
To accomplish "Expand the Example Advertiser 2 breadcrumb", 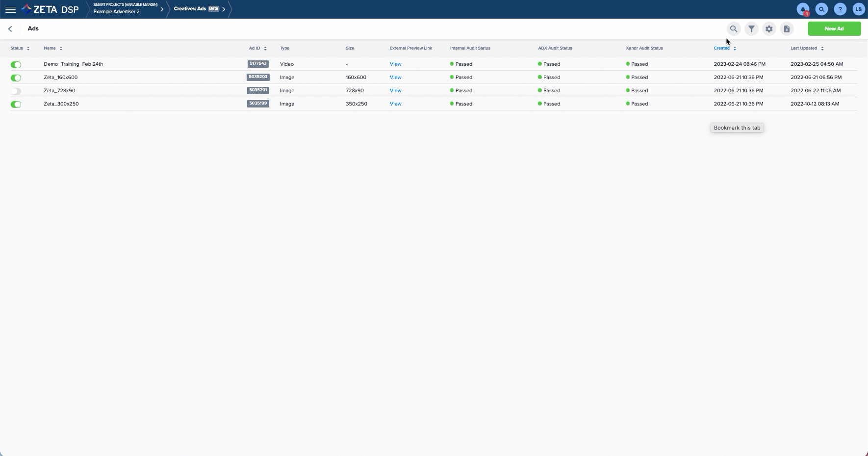I will [x=161, y=9].
